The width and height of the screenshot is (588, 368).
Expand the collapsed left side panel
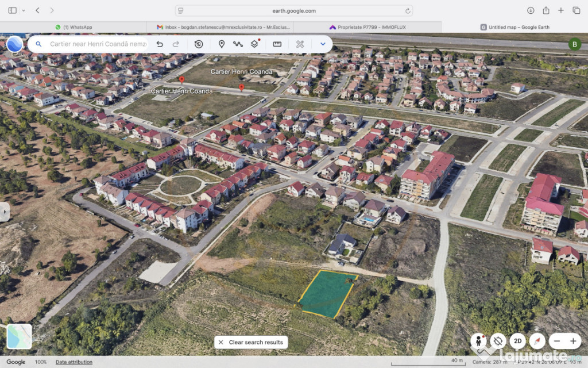pyautogui.click(x=5, y=212)
